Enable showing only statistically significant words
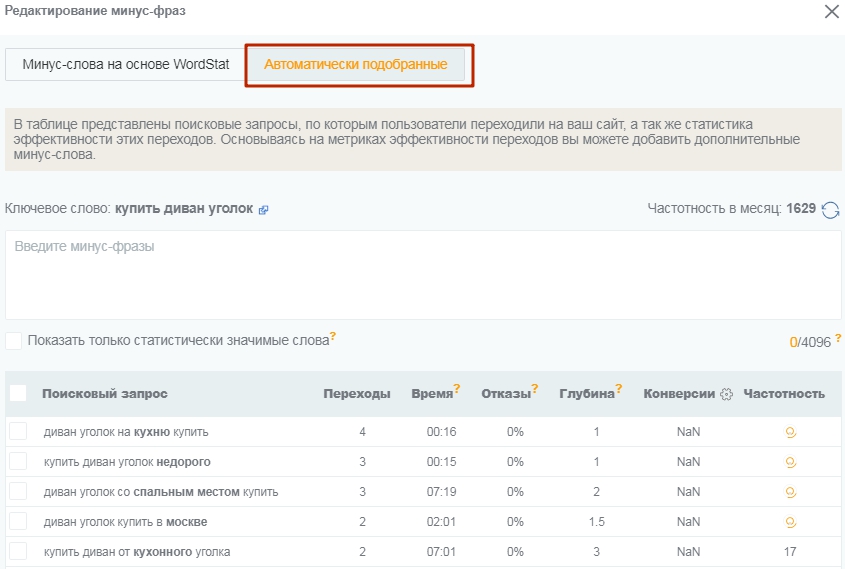The height and width of the screenshot is (569, 845). pos(14,341)
